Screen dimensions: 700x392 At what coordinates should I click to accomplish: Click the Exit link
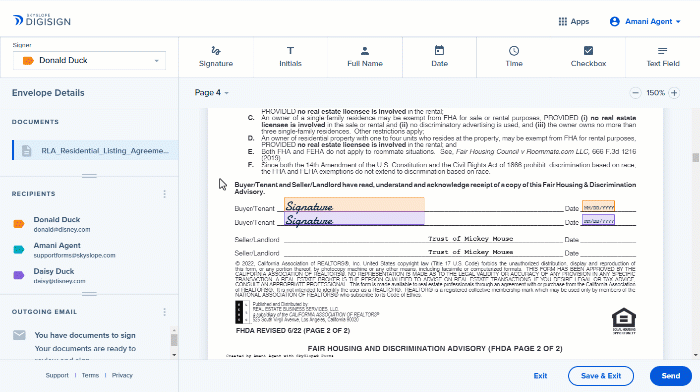point(540,376)
